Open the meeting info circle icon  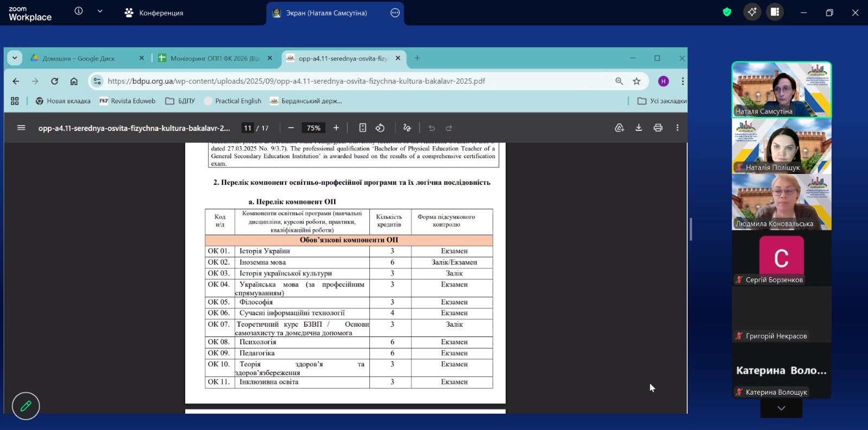coord(79,11)
